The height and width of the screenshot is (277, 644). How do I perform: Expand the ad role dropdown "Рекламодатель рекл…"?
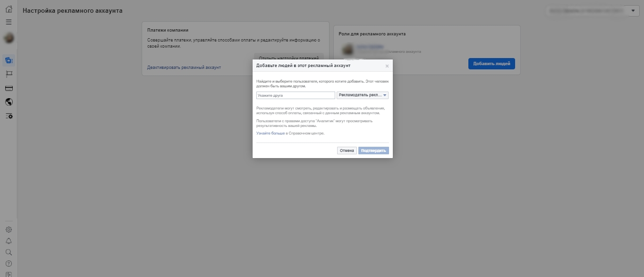point(362,95)
